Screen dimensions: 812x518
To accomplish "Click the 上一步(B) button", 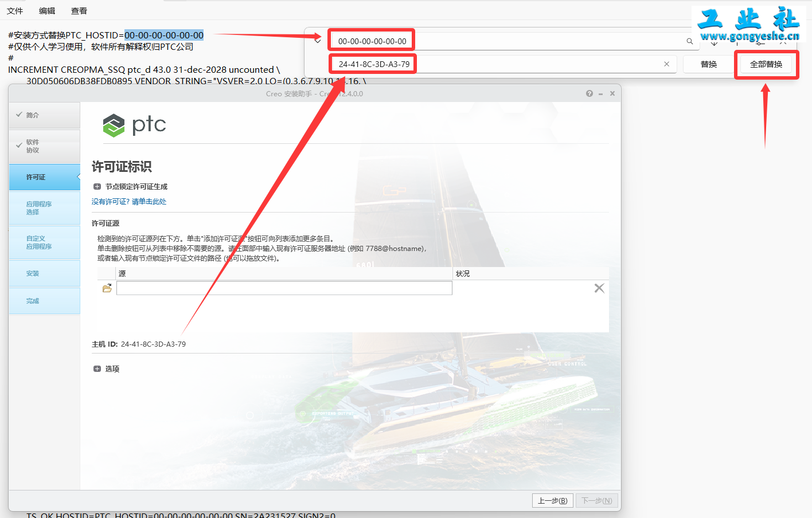I will pos(553,501).
